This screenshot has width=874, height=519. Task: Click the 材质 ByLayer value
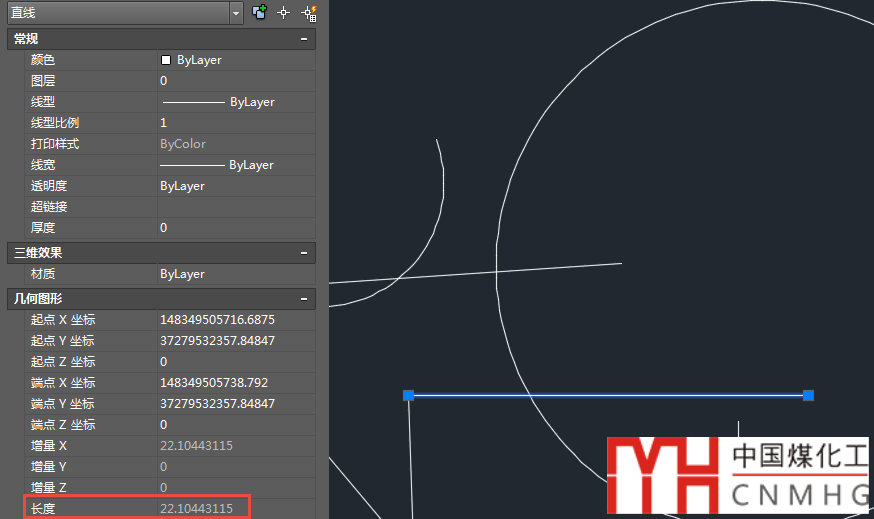click(x=235, y=274)
